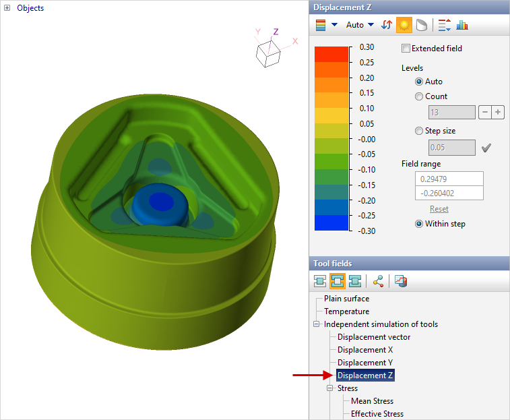Open the color palette dropdown arrow
The width and height of the screenshot is (510, 420).
point(334,26)
